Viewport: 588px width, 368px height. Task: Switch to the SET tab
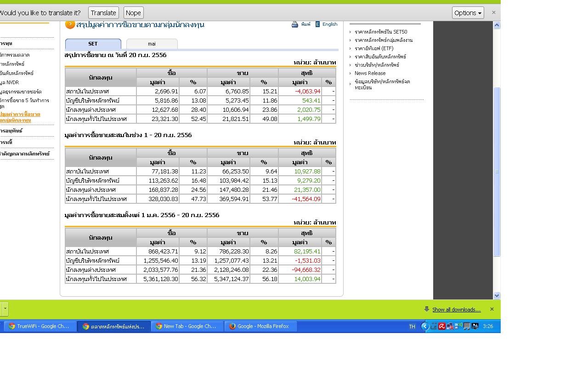tap(93, 44)
